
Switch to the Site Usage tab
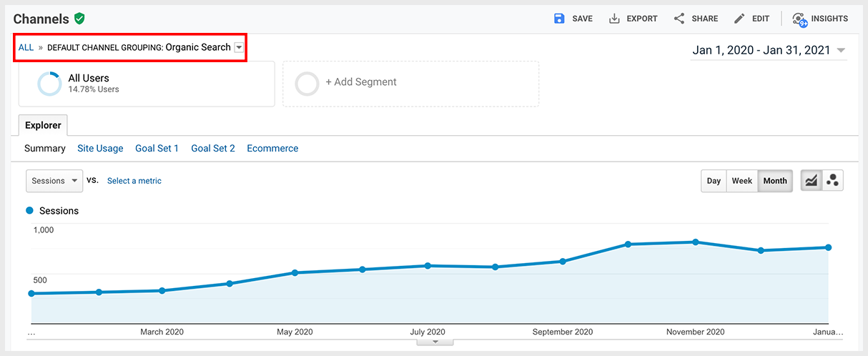(x=100, y=149)
